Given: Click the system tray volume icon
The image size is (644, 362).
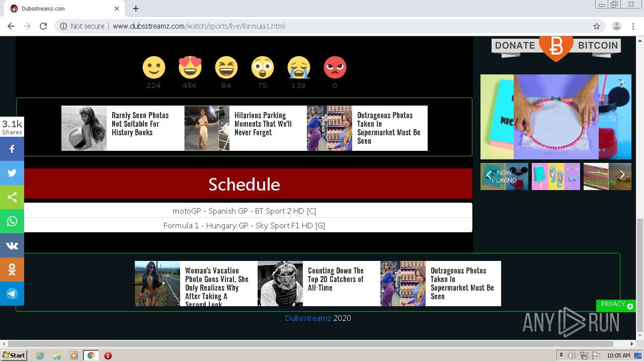Looking at the screenshot, I should pyautogui.click(x=572, y=355).
